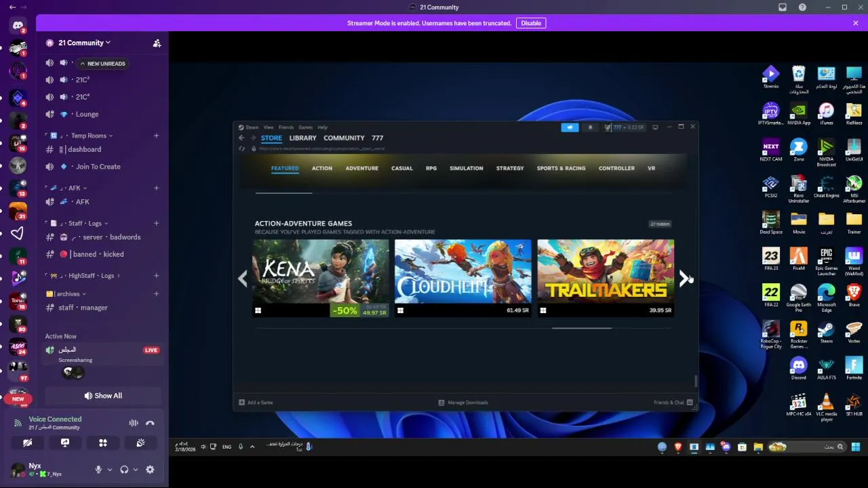Screen dimensions: 868x488
Task: Click the LIVE badge in Active Now
Action: (x=151, y=350)
